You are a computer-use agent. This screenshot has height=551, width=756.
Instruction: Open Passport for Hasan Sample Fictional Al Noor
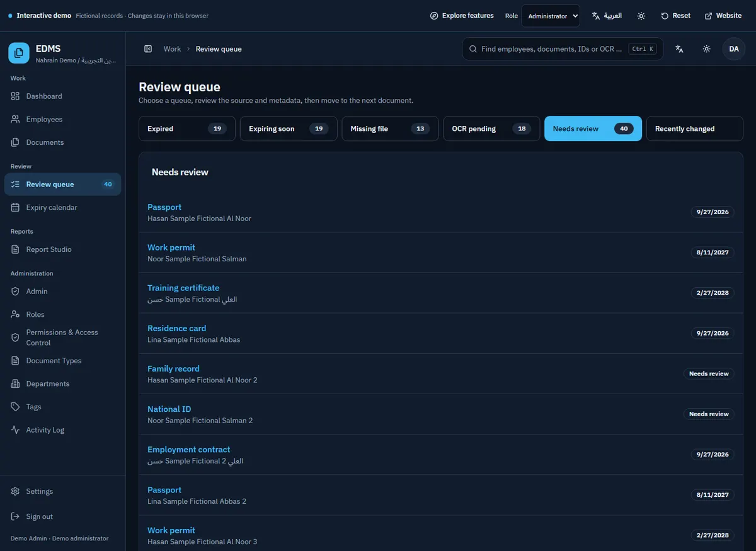click(x=164, y=207)
